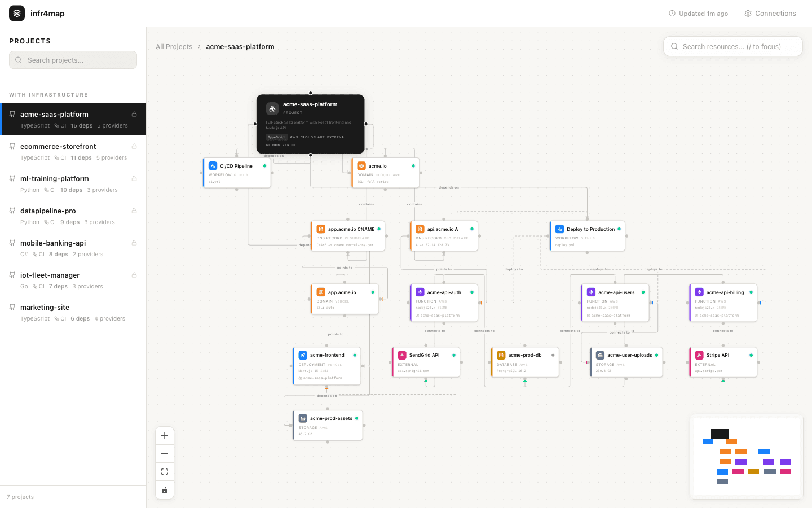The height and width of the screenshot is (508, 812).
Task: Click the 'acme-api-billing' node title
Action: [725, 292]
